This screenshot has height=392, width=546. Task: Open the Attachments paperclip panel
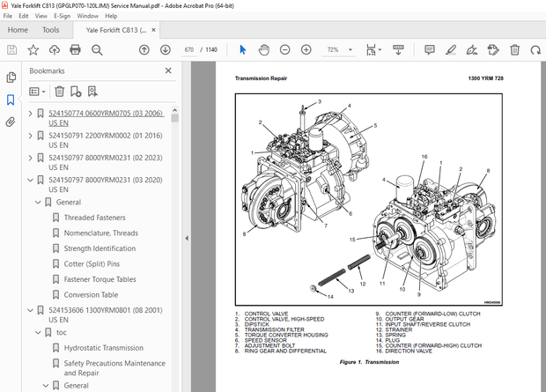[11, 122]
